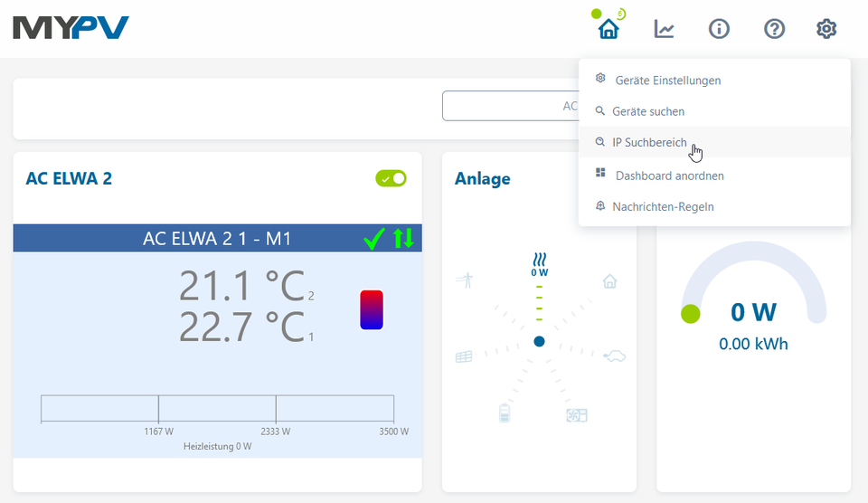Open the statistics chart icon

665,29
